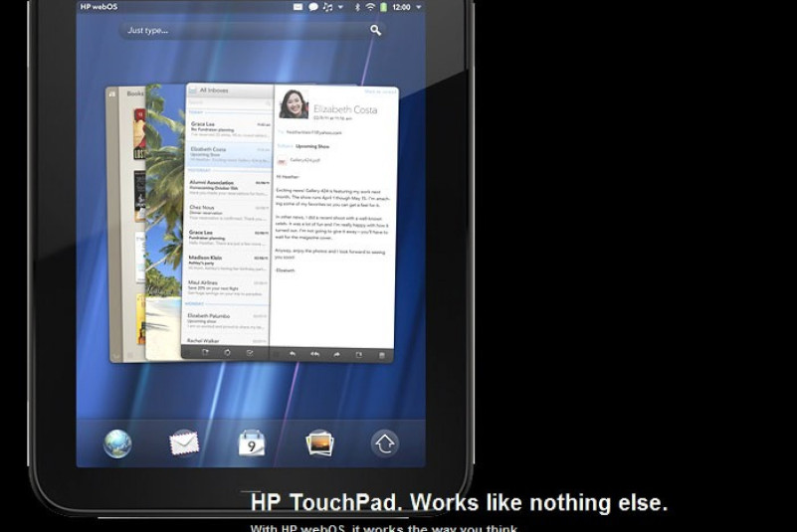This screenshot has width=797, height=532.
Task: Open the music notification icon in status bar
Action: coord(327,7)
